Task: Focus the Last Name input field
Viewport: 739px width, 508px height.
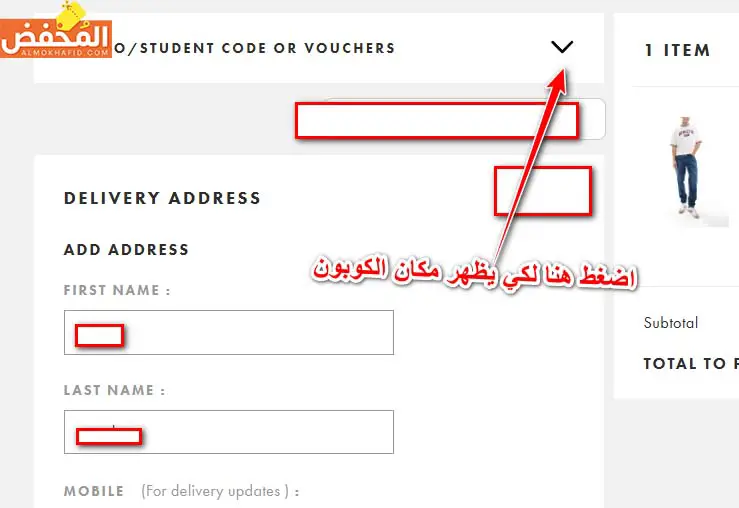Action: (x=229, y=432)
